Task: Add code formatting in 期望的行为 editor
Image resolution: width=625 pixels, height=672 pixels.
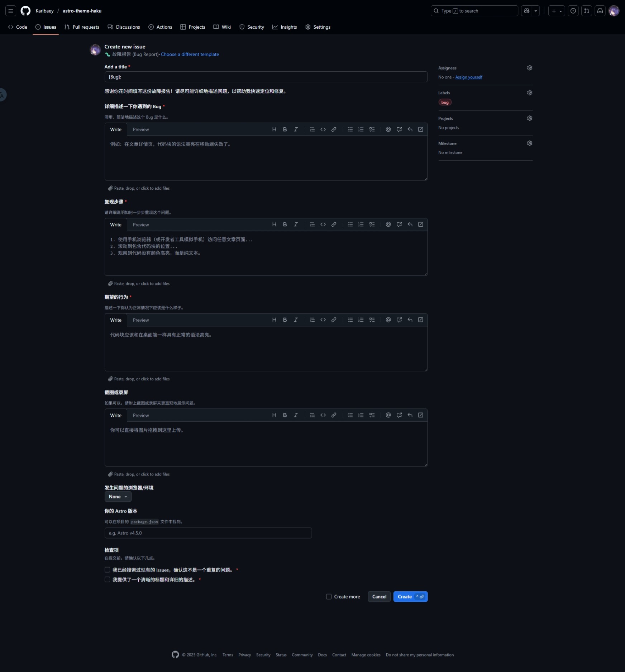Action: [323, 320]
